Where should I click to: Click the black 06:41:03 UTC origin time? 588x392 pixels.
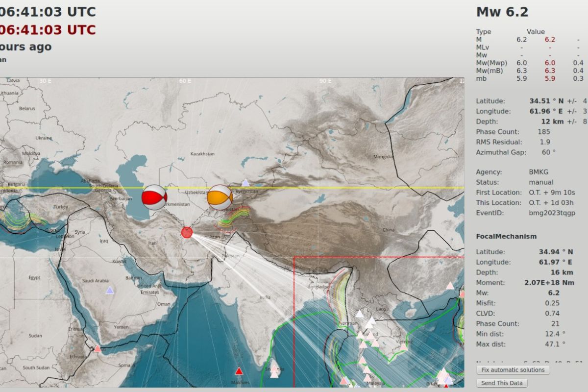click(48, 11)
